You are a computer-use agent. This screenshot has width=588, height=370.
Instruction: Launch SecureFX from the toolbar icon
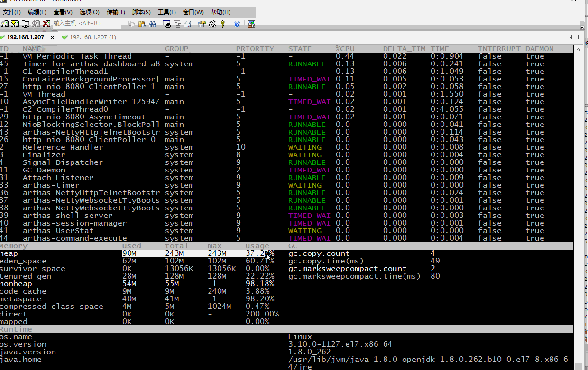coord(251,24)
